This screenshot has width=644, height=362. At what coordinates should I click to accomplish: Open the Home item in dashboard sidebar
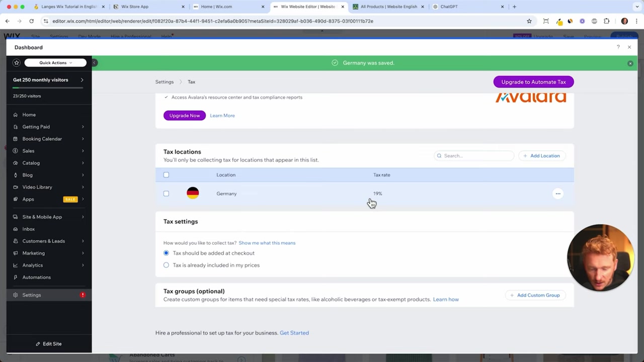coord(29,115)
